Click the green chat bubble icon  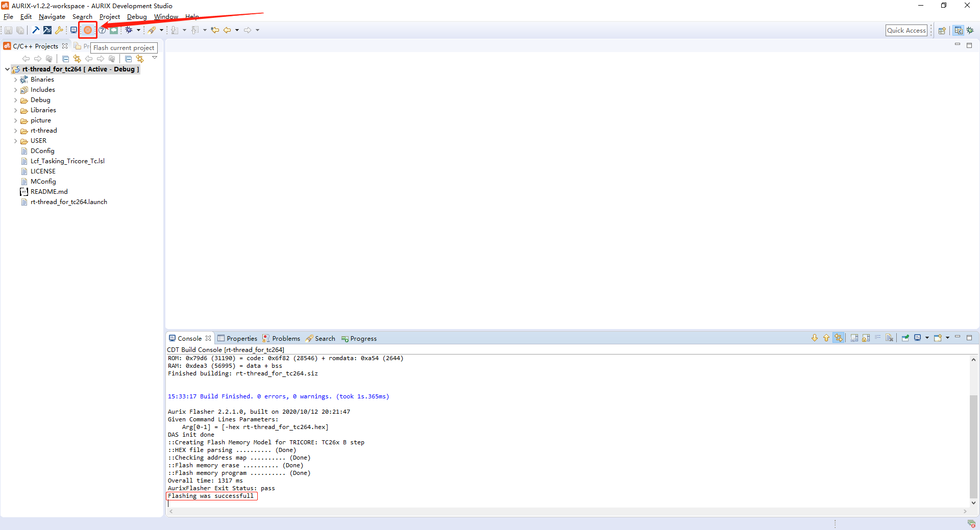[x=114, y=30]
